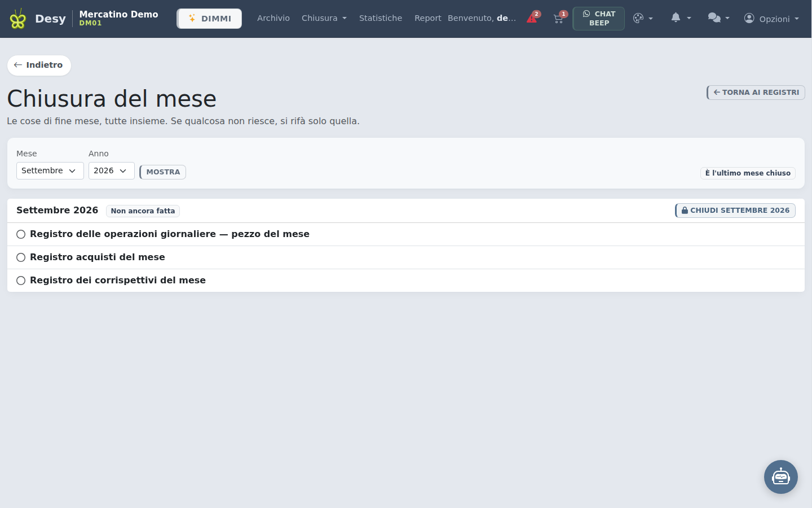Screen dimensions: 812x508
Task: Open the bell notifications icon
Action: pos(681,18)
